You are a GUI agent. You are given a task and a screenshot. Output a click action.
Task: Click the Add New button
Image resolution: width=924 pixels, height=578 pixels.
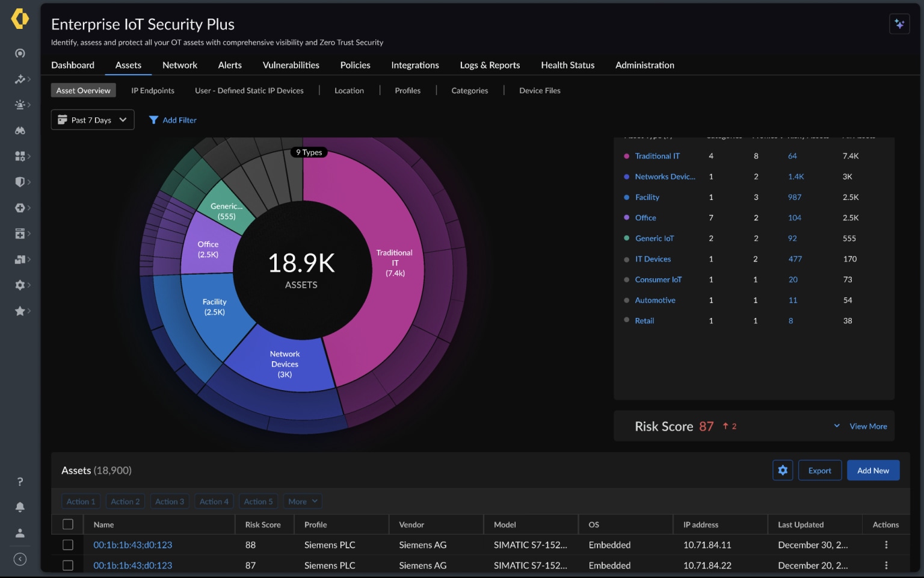[873, 470]
